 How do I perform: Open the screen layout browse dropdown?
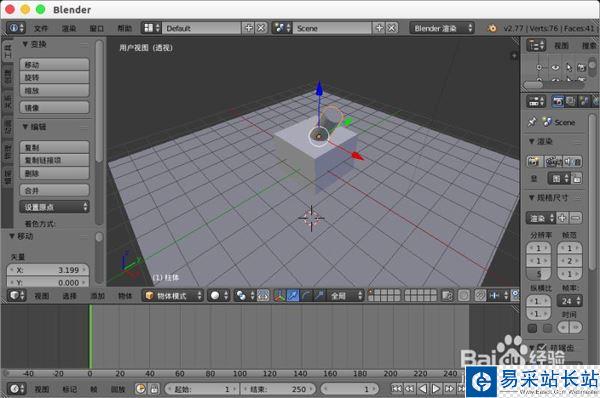[152, 28]
